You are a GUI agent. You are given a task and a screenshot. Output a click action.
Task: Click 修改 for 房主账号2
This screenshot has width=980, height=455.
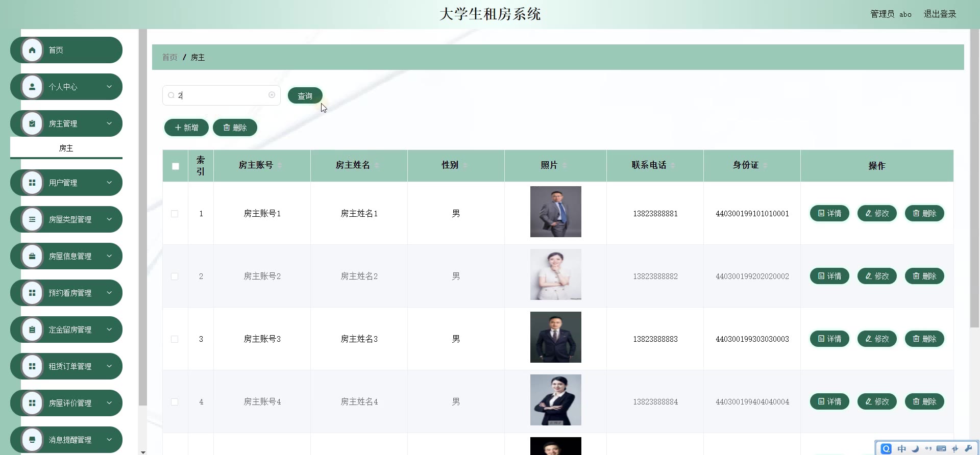point(877,276)
